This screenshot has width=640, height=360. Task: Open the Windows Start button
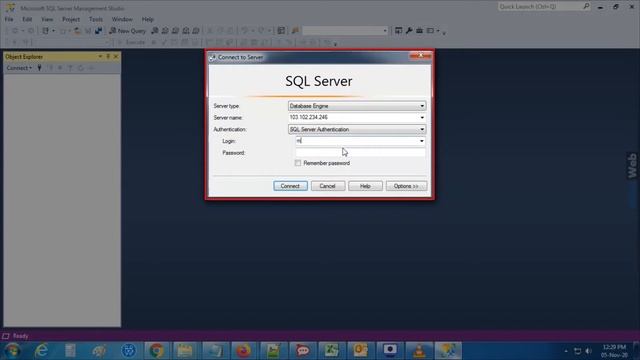pyautogui.click(x=12, y=350)
